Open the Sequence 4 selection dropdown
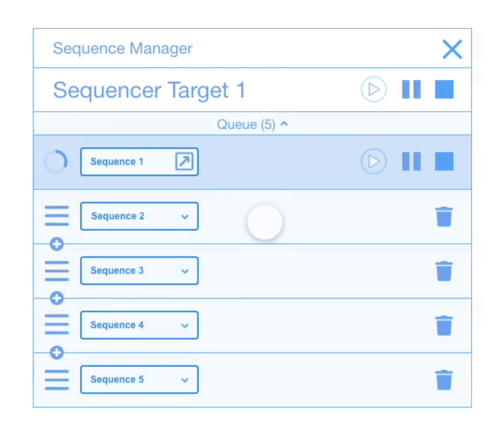This screenshot has width=504, height=438. tap(185, 325)
